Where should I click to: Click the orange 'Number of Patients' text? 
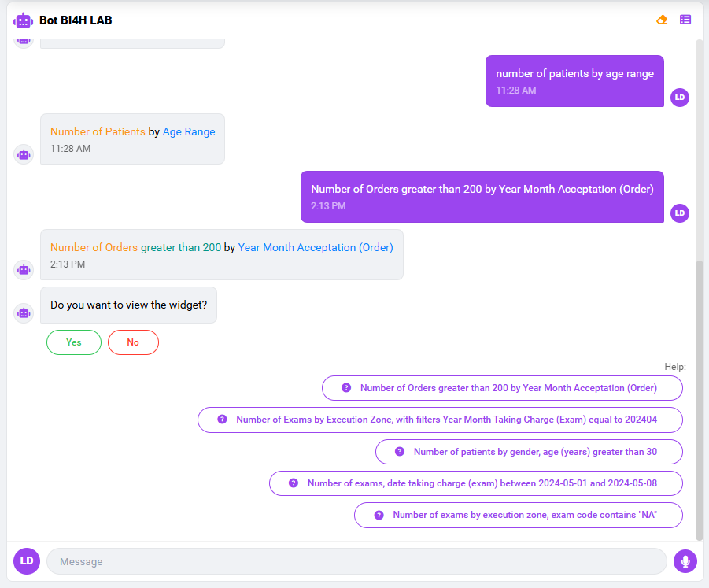pyautogui.click(x=98, y=131)
